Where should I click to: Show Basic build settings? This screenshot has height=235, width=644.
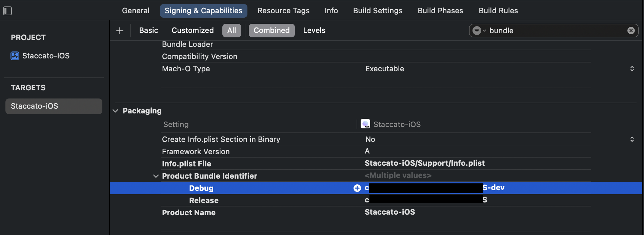pyautogui.click(x=148, y=31)
